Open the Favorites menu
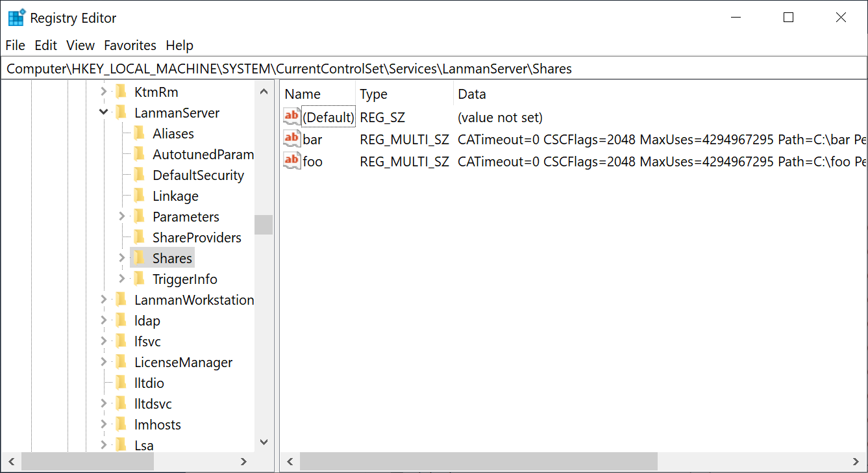 [x=130, y=45]
